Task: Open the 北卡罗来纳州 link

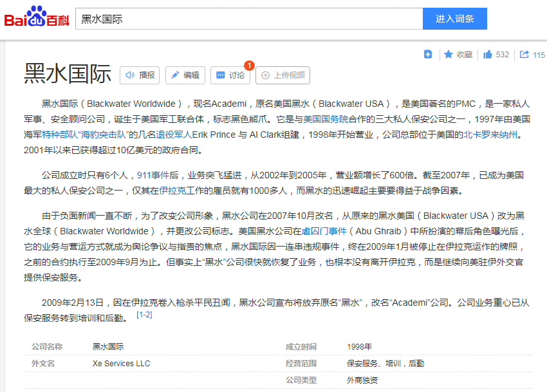Action: click(x=490, y=135)
